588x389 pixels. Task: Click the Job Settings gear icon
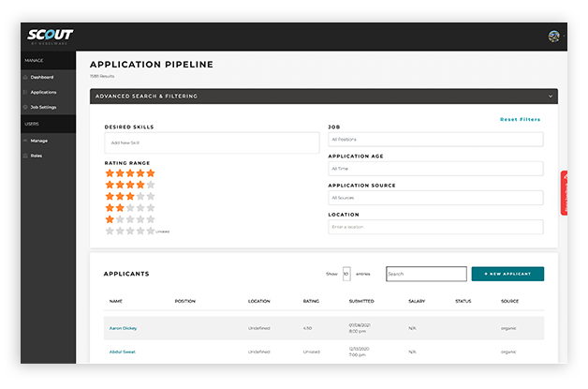25,107
